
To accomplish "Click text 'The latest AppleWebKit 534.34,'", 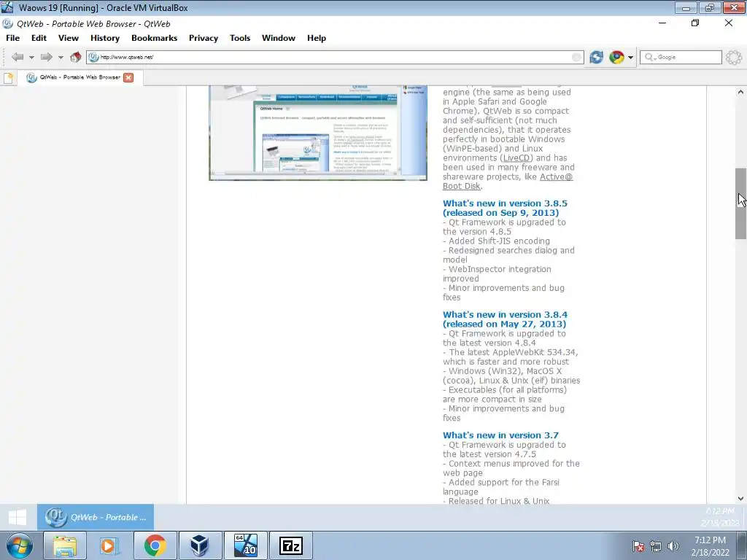I will click(513, 352).
